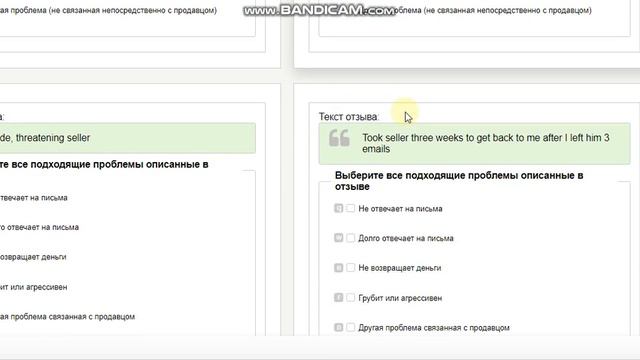640x360 pixels.
Task: Click the hotkey hint icon beside 'Другая проблема связанная с продавцом'
Action: click(x=338, y=327)
